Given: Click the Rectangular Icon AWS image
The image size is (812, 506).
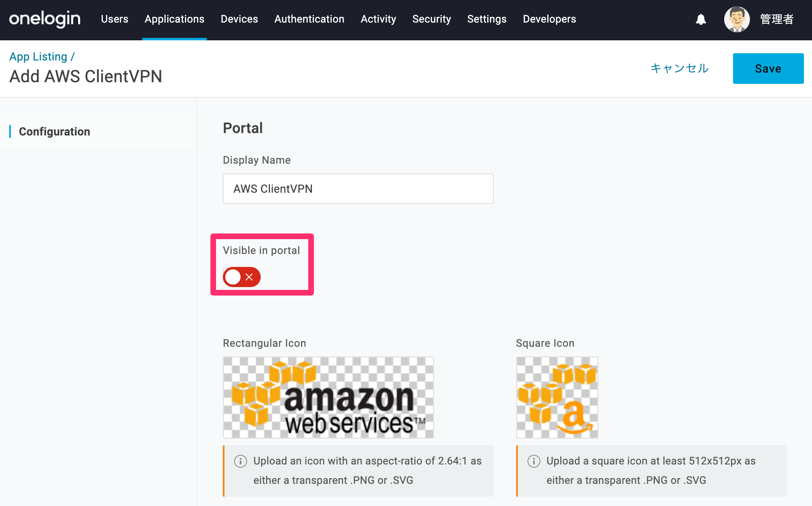Looking at the screenshot, I should [328, 398].
